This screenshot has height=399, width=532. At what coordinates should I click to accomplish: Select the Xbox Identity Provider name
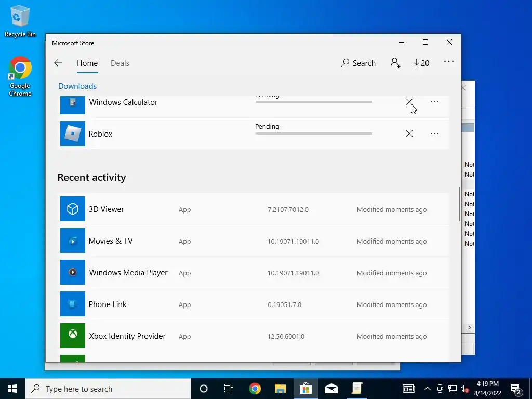tap(127, 336)
